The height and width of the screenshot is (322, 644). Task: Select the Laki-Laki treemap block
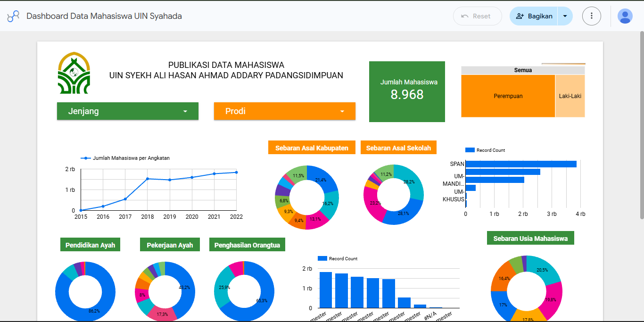point(570,96)
